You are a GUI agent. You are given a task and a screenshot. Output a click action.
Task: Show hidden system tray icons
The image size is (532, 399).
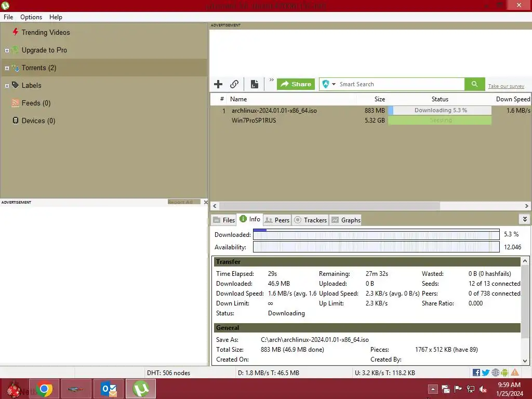(433, 389)
